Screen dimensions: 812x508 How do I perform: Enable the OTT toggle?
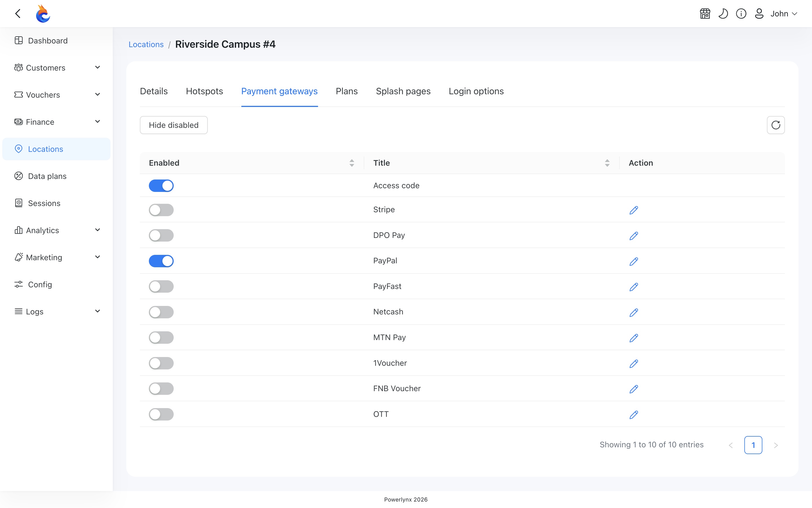coord(161,414)
